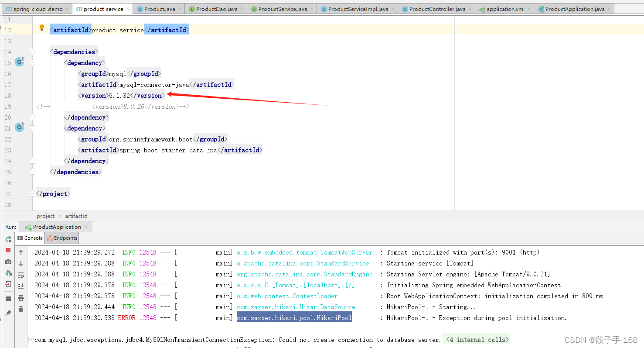The height and width of the screenshot is (348, 644).
Task: Click 'project' in the breadcrumb bar
Action: 46,216
